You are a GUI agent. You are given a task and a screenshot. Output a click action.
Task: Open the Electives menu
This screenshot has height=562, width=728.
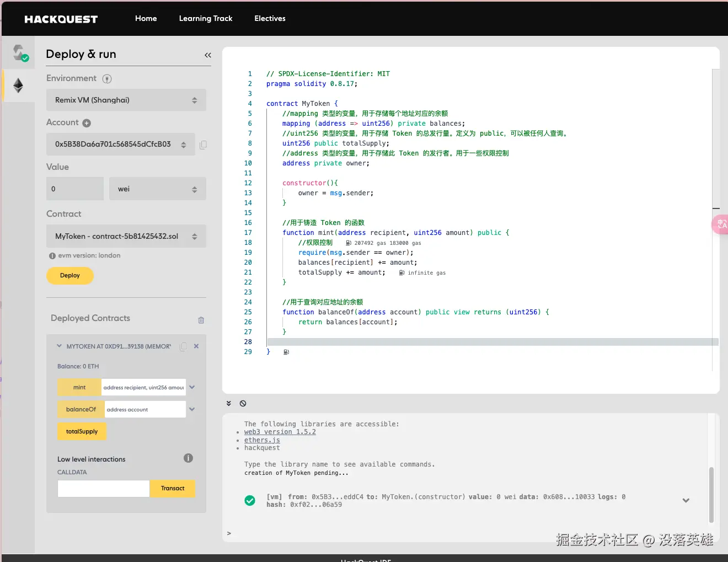coord(270,18)
